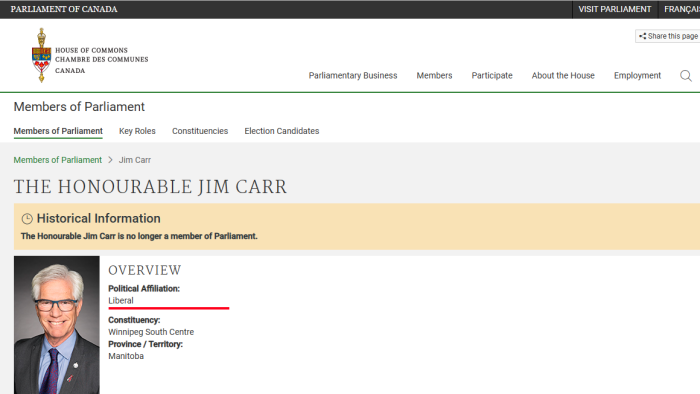This screenshot has width=700, height=394.
Task: Open the search magnifier icon
Action: 686,76
